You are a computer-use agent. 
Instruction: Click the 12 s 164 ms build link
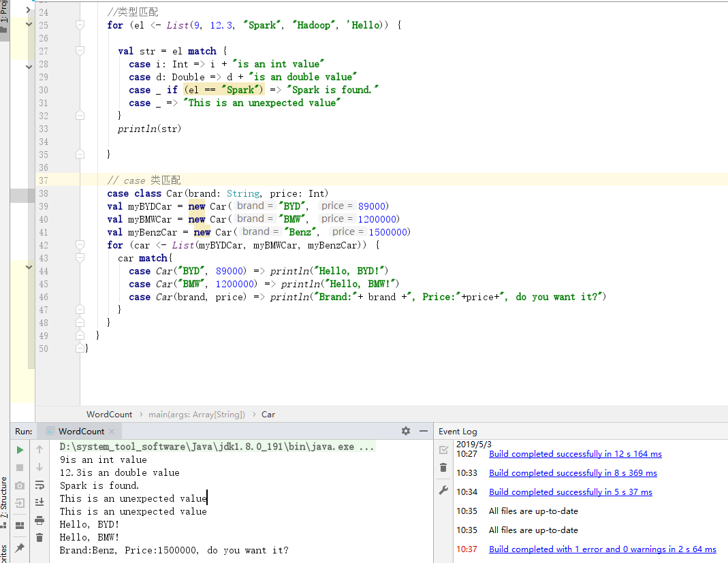(575, 454)
